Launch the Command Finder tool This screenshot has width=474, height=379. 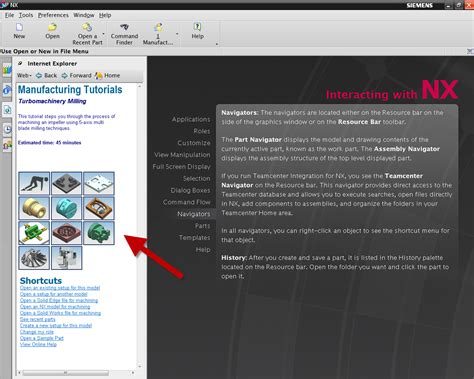[x=124, y=34]
